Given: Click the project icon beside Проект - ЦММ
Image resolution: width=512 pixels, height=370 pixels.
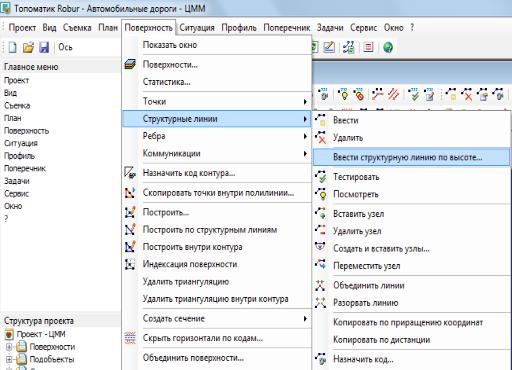Looking at the screenshot, I should coord(9,334).
